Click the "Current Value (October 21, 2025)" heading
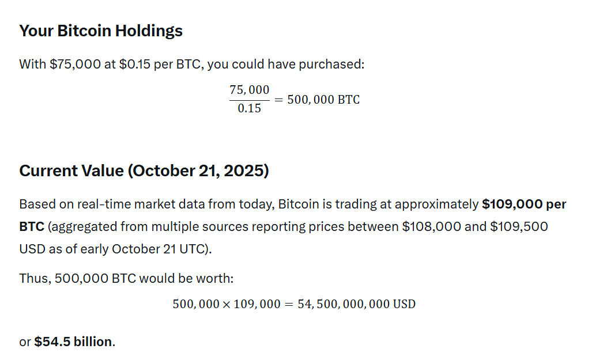This screenshot has height=364, width=607. (144, 171)
